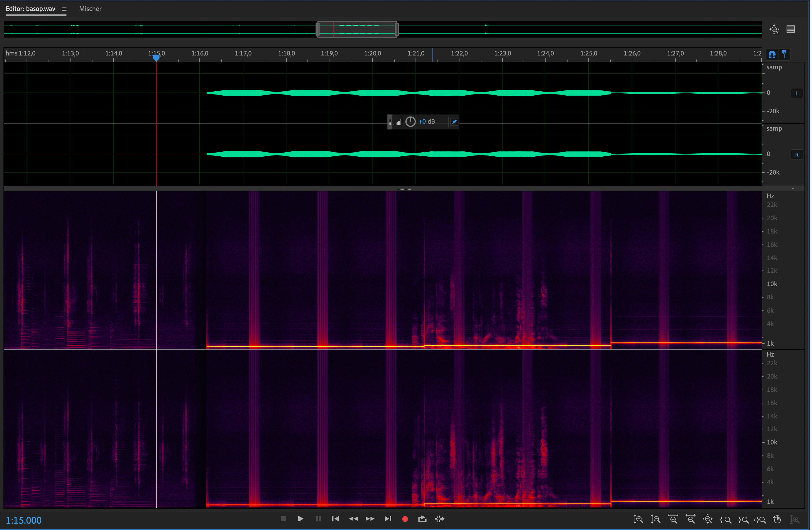The image size is (812, 530).
Task: Click the horizontal zoom out time icon
Action: coord(691,519)
